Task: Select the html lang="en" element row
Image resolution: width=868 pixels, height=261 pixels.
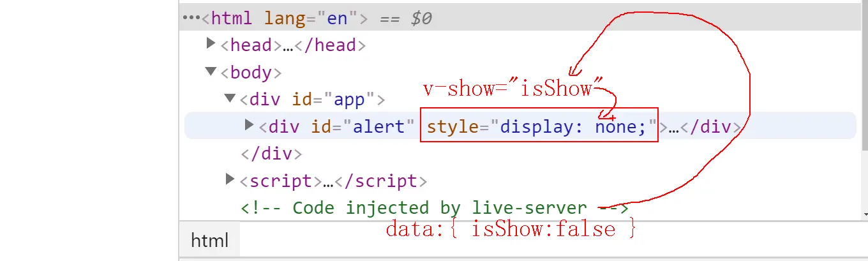Action: [520, 18]
